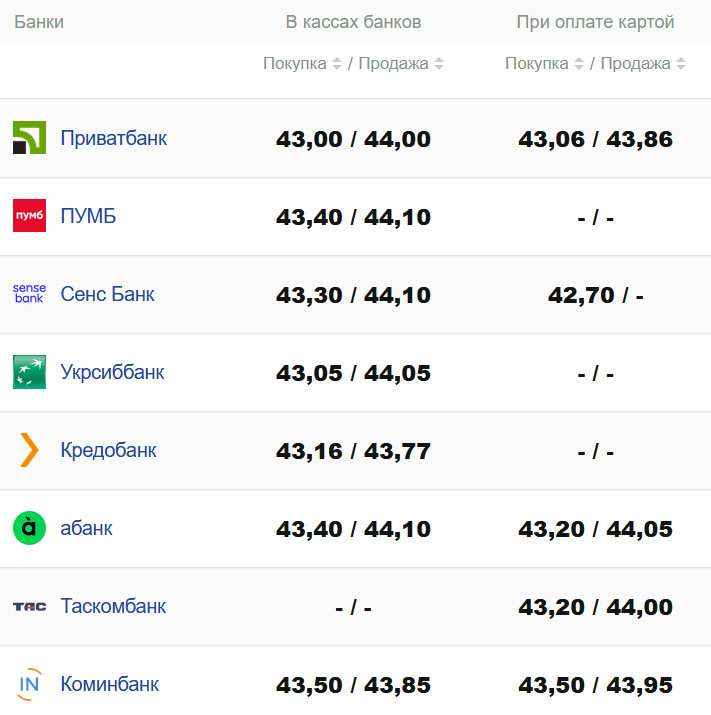Open the Кредобанк bank link
This screenshot has width=711, height=715.
tap(108, 450)
